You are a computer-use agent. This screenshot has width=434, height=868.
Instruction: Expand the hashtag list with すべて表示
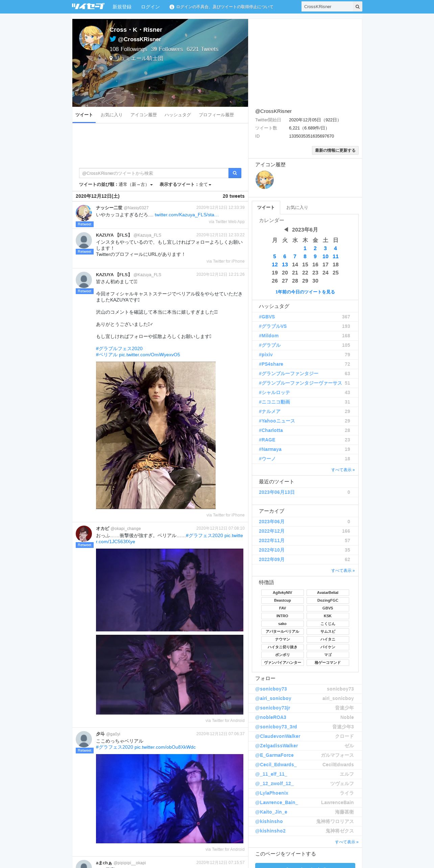click(343, 470)
